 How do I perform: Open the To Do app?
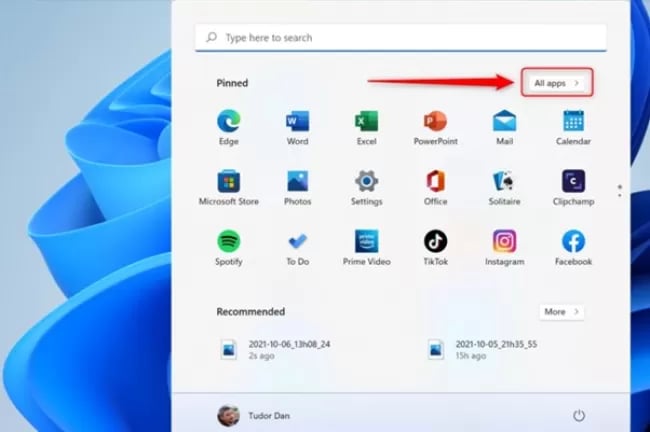(297, 248)
